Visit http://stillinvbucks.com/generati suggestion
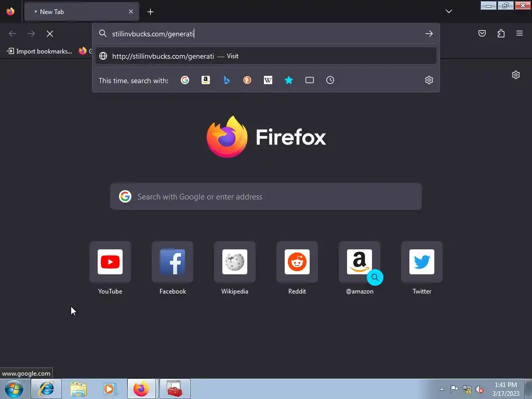Image resolution: width=532 pixels, height=399 pixels. coord(266,56)
